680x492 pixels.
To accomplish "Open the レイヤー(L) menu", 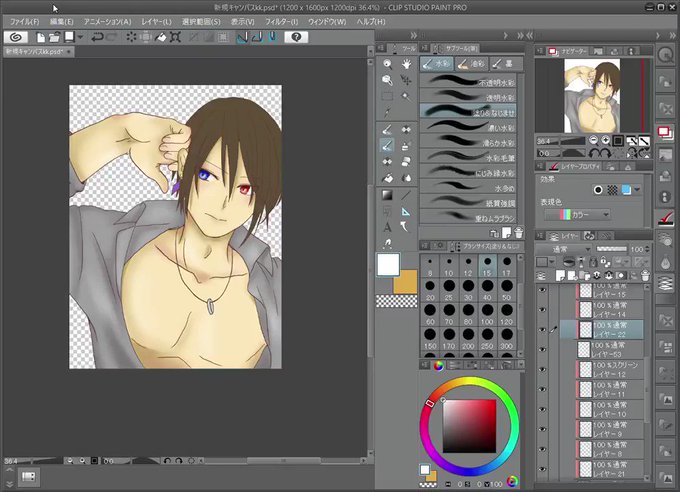I will click(x=156, y=21).
